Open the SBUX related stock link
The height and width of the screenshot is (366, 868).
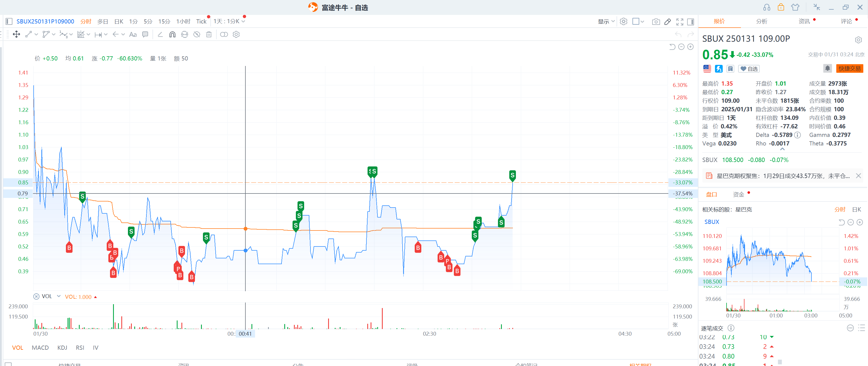712,222
